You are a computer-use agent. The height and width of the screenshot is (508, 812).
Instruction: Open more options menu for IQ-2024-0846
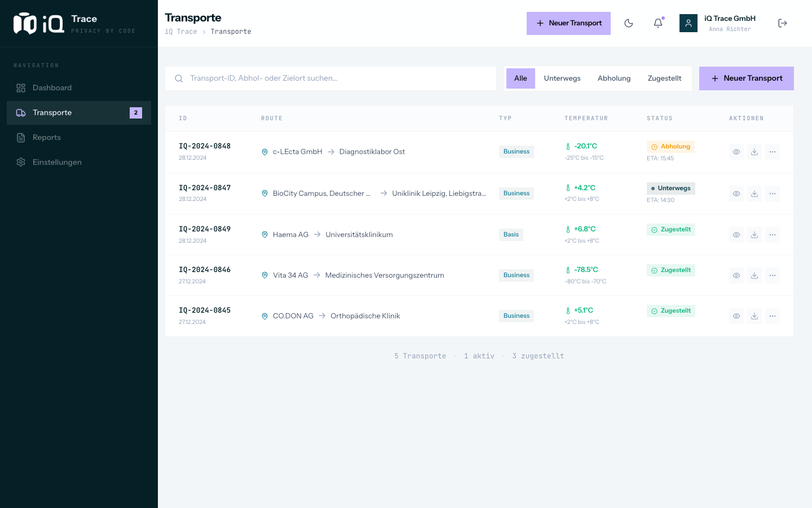773,275
